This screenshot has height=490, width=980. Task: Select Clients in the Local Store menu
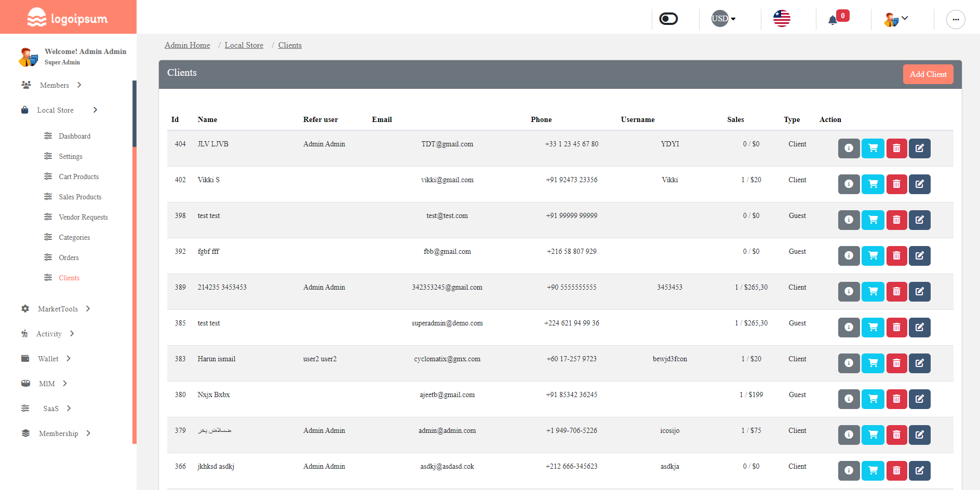click(69, 278)
